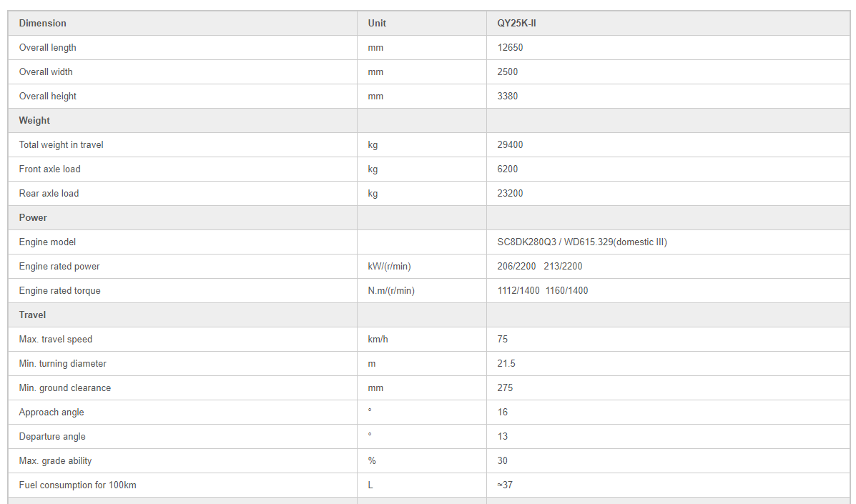Select the Min. turning diameter value 21.5
The height and width of the screenshot is (504, 856).
pos(506,363)
